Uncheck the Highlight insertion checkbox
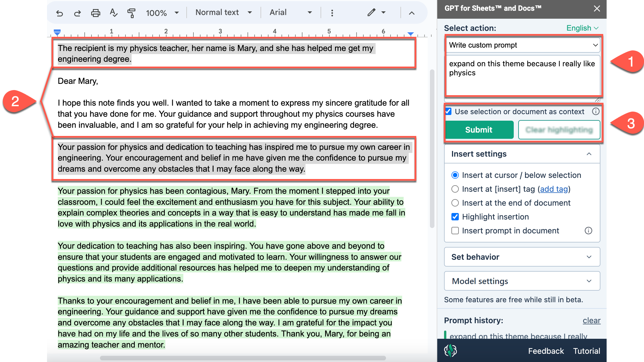Screen dimensions: 644x362 coord(455,217)
